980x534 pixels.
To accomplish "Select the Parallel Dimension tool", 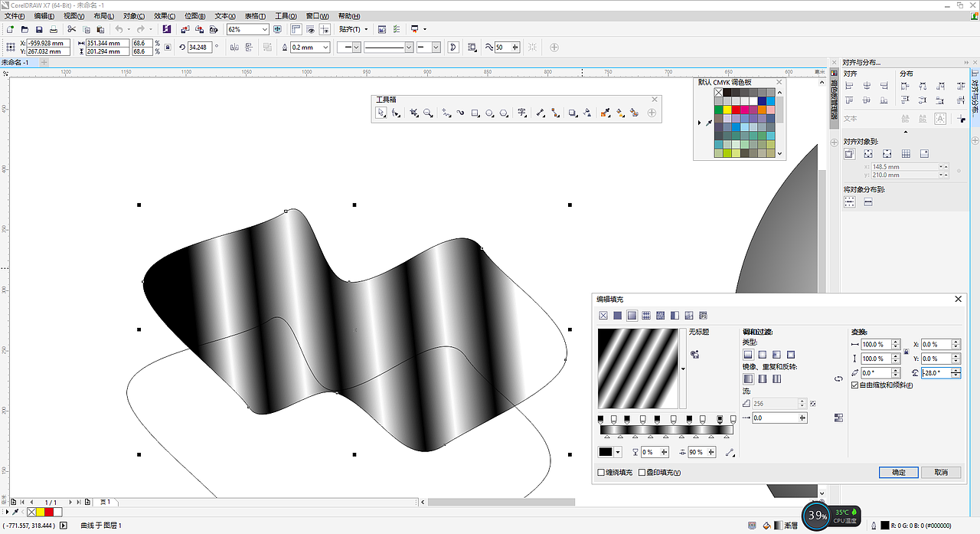I will tap(541, 113).
